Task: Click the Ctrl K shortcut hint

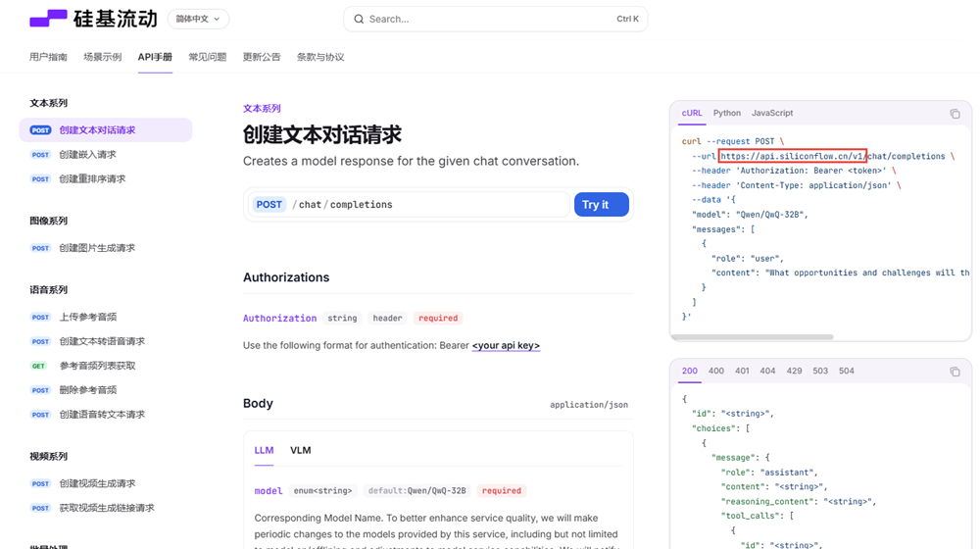Action: pos(627,19)
